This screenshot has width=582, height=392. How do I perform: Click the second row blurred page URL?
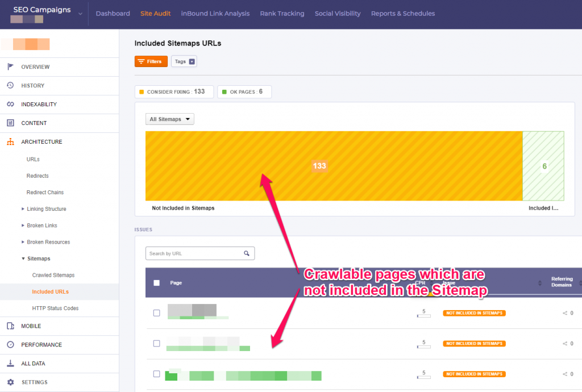click(208, 344)
